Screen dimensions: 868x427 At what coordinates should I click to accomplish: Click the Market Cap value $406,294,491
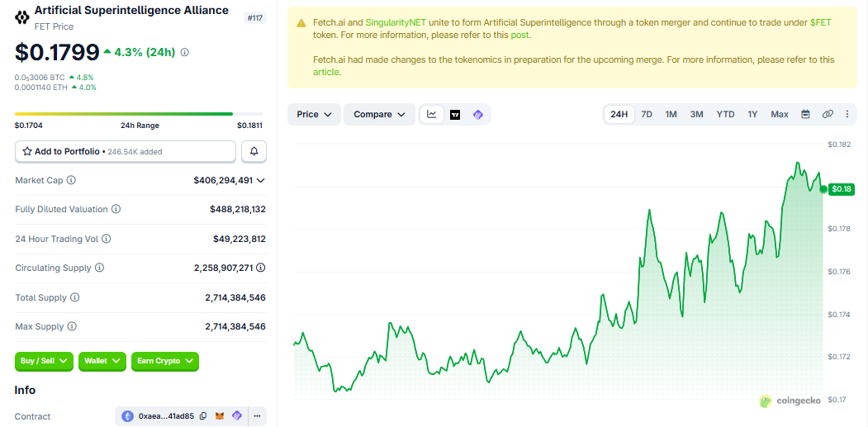coord(223,180)
